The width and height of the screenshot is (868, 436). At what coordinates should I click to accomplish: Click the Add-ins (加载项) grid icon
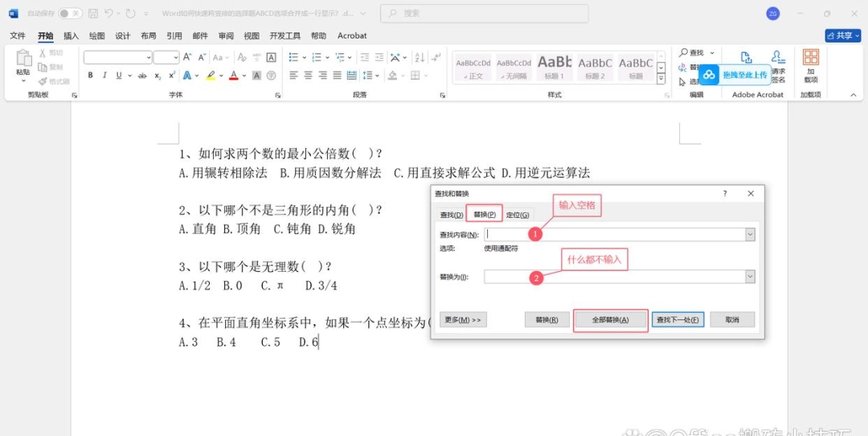click(811, 57)
